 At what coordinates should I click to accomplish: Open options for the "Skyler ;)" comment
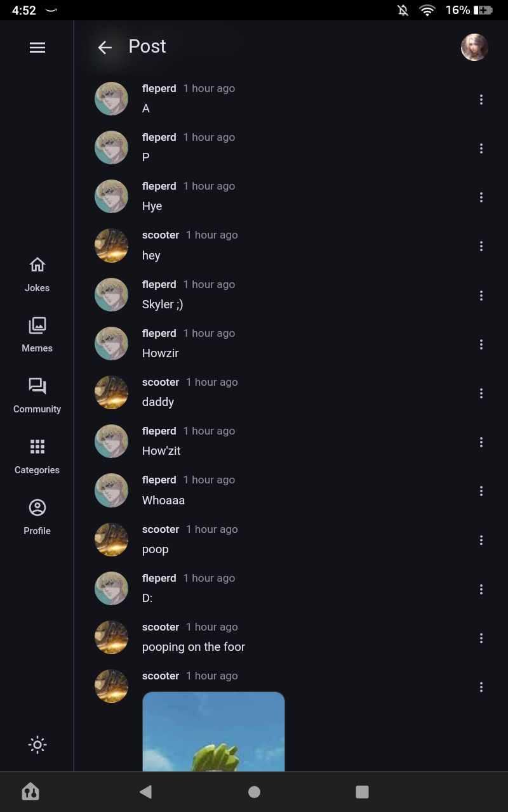coord(481,296)
